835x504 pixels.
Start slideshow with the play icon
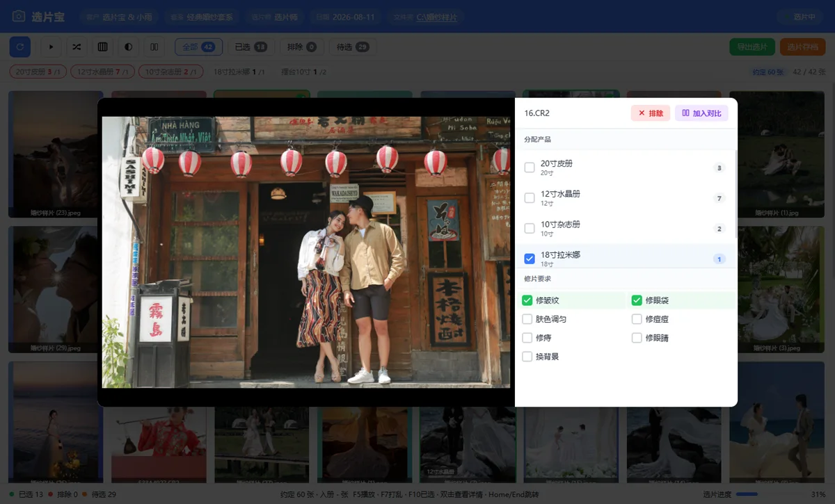[51, 47]
